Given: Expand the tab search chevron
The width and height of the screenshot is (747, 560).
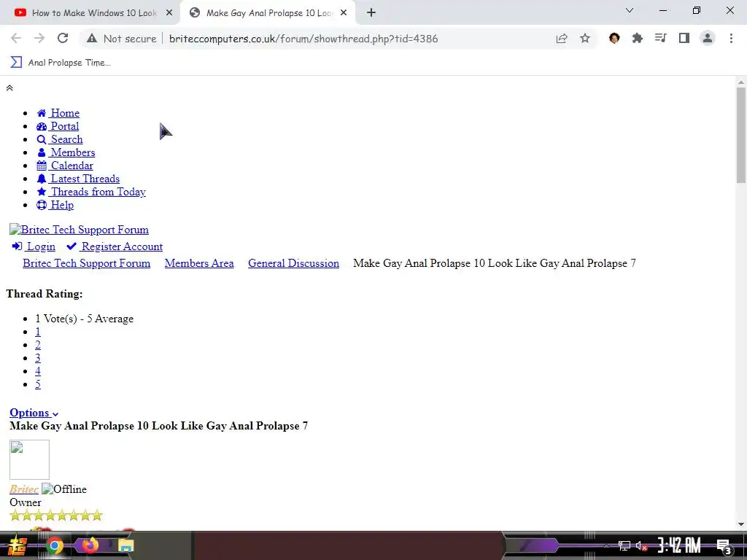Looking at the screenshot, I should click(630, 10).
